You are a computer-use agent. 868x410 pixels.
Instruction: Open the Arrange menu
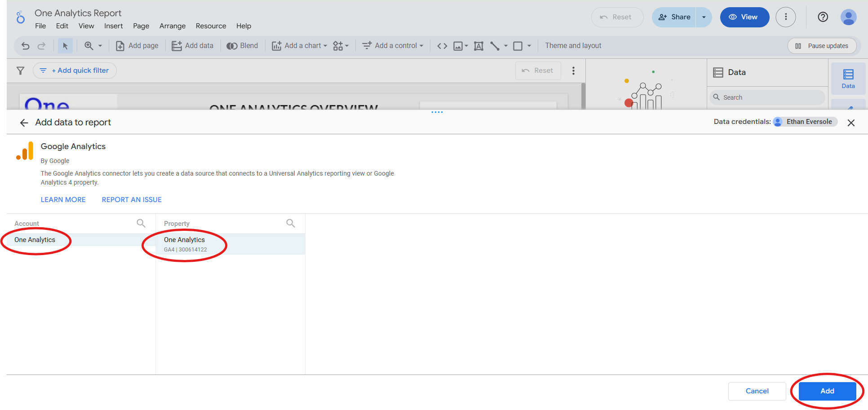173,26
